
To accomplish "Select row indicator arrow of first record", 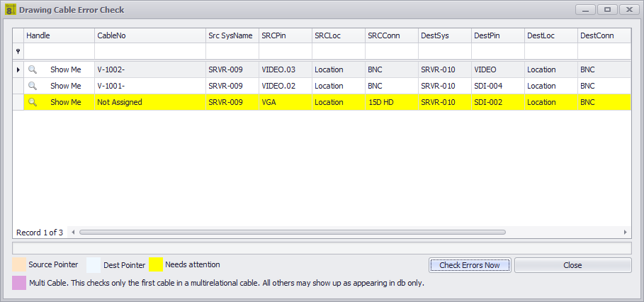I will 18,69.
